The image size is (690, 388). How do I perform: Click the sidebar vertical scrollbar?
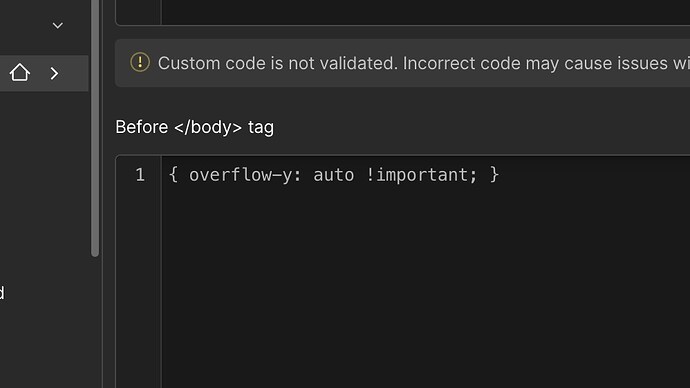point(95,128)
